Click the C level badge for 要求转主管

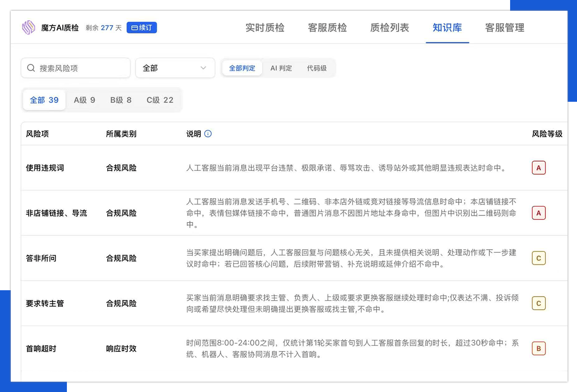pos(539,303)
